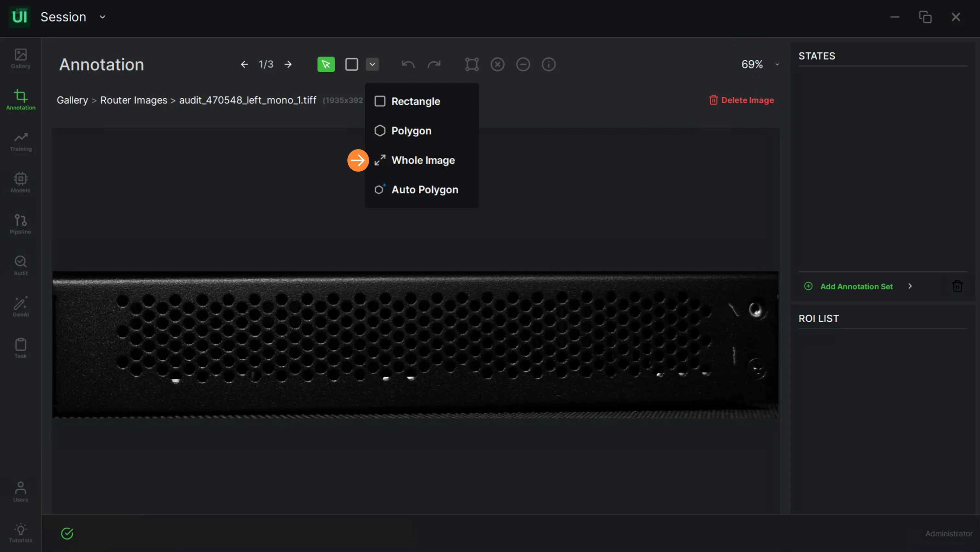The height and width of the screenshot is (552, 980).
Task: Click the circled X clear icon
Action: pyautogui.click(x=497, y=64)
